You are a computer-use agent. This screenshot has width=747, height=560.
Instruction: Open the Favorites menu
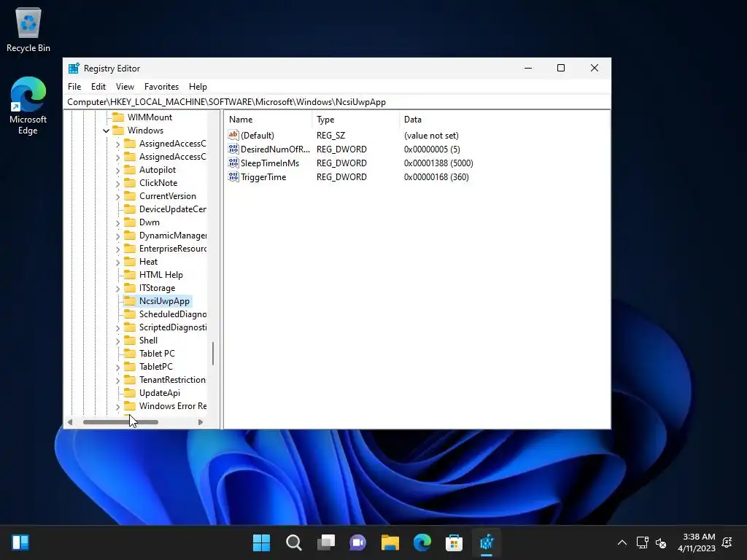point(161,87)
